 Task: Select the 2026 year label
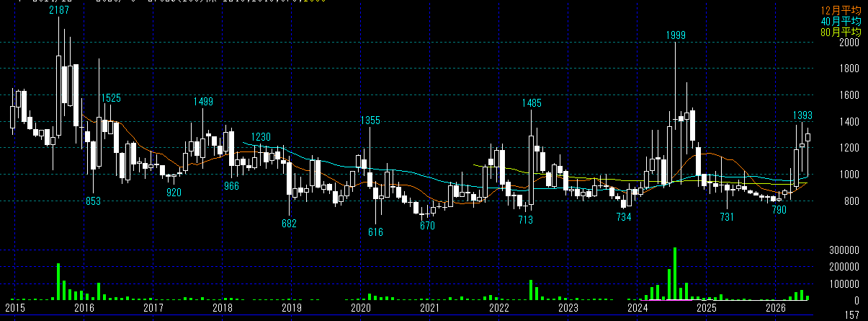click(x=776, y=308)
